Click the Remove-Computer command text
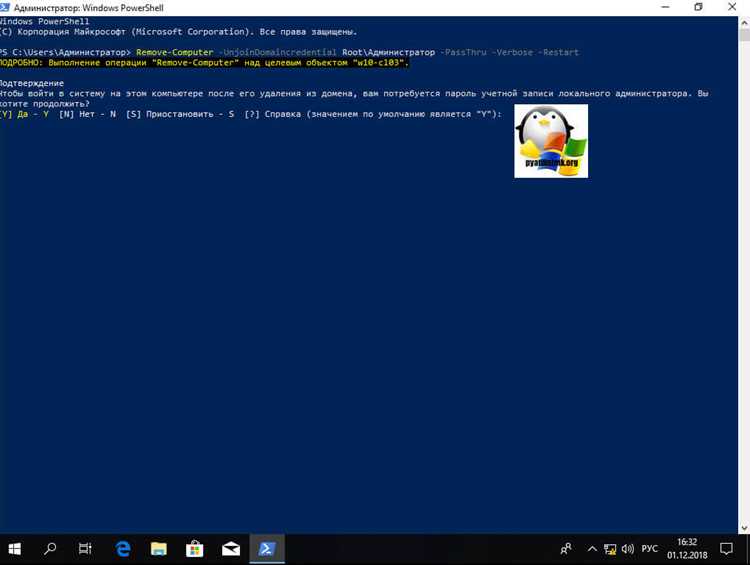The height and width of the screenshot is (565, 750). coord(175,52)
